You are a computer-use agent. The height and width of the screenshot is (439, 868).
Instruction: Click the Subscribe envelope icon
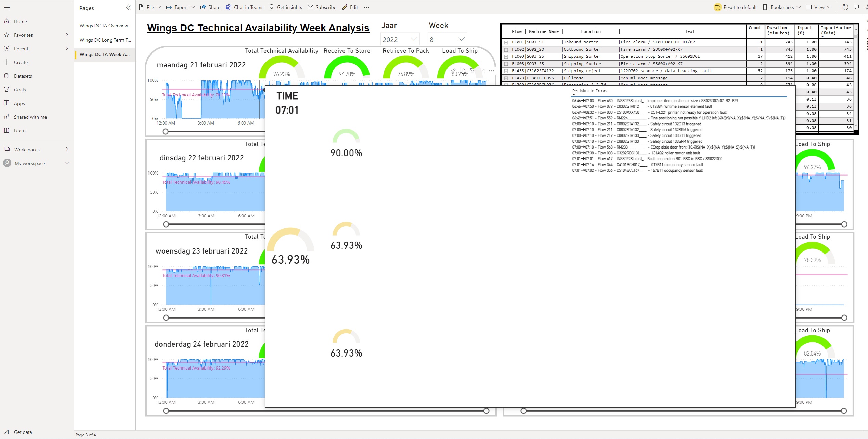pyautogui.click(x=311, y=7)
